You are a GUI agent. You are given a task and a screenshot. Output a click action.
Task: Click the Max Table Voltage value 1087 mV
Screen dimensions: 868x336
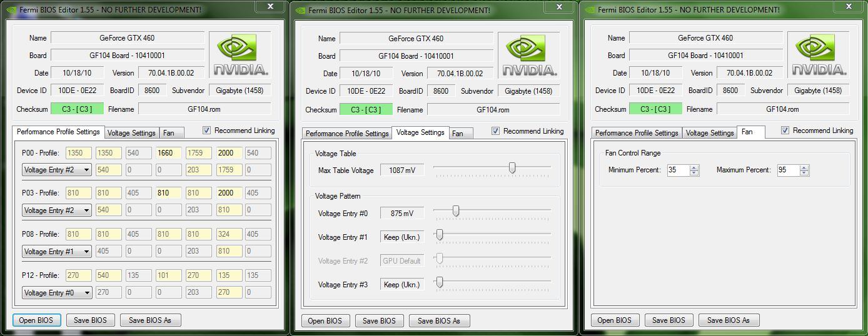pyautogui.click(x=402, y=170)
